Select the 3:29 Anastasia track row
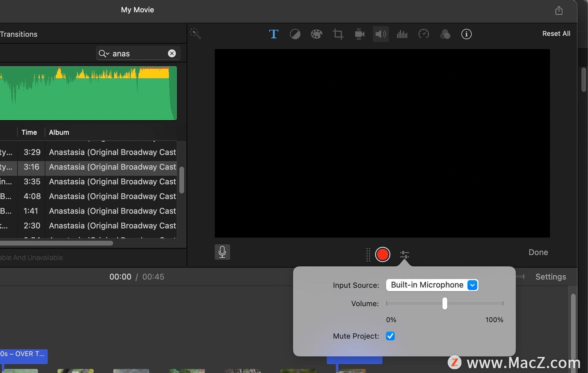The height and width of the screenshot is (373, 588). pos(88,152)
